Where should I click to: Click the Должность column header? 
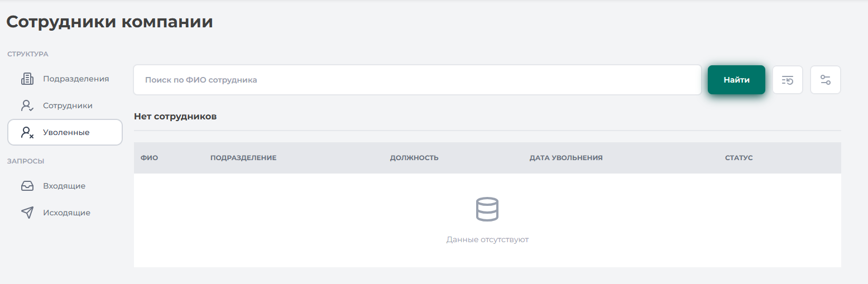point(414,158)
